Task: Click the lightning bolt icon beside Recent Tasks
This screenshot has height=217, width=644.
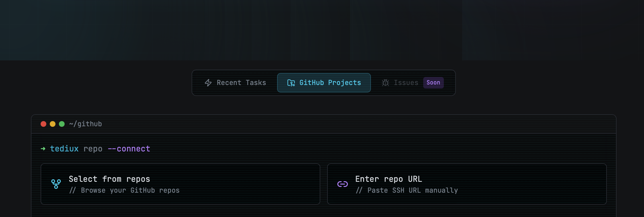Action: coord(208,83)
